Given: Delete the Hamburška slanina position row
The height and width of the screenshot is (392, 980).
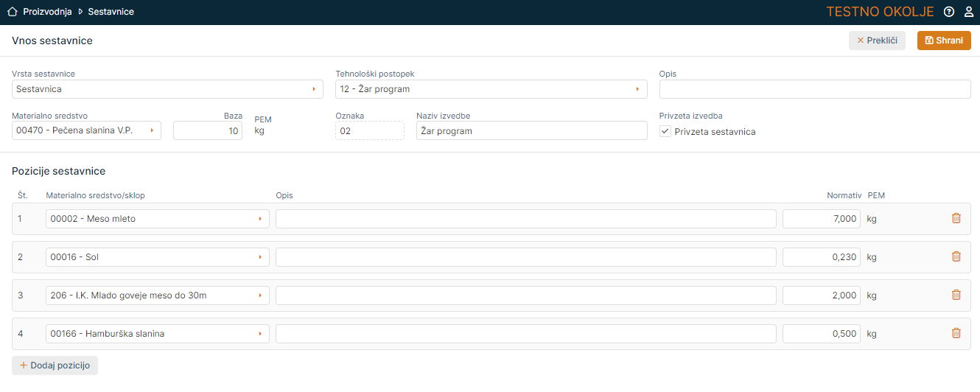Looking at the screenshot, I should tap(956, 333).
